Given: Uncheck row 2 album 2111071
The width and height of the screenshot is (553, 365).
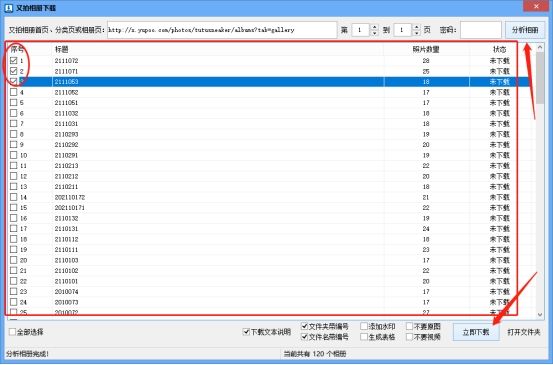Looking at the screenshot, I should (x=13, y=71).
